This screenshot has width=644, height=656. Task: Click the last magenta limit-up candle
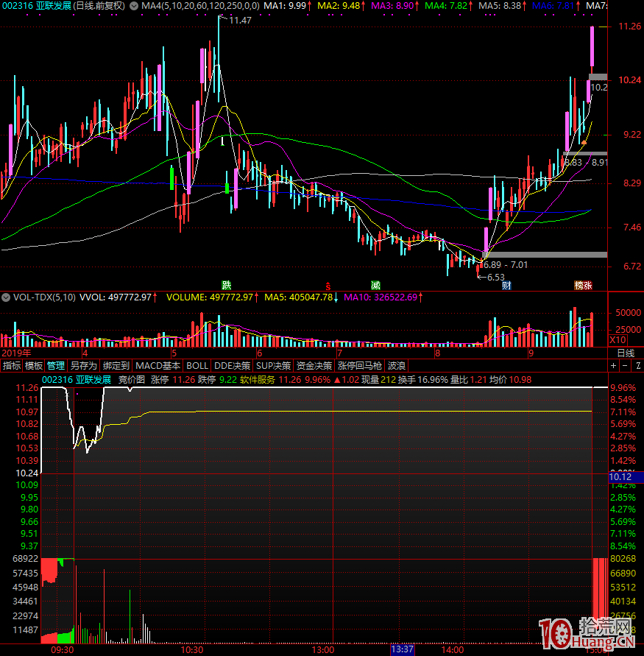[x=592, y=46]
